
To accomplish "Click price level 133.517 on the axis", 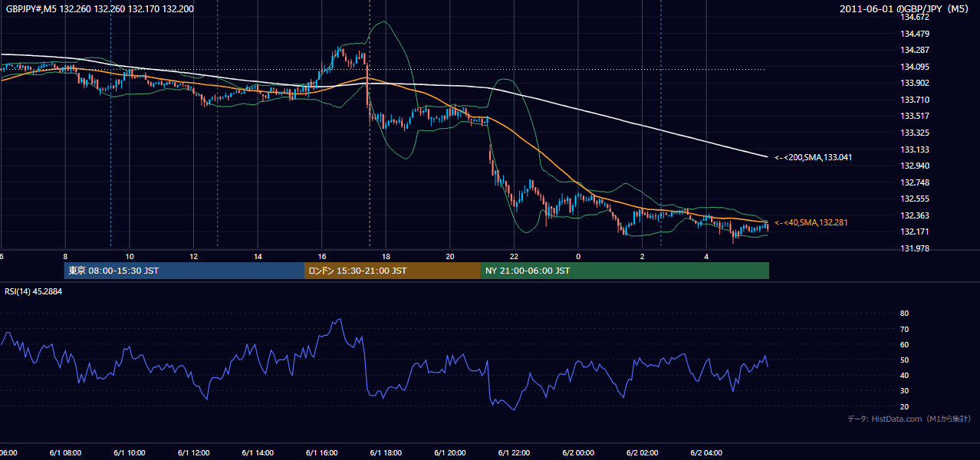I will click(914, 117).
